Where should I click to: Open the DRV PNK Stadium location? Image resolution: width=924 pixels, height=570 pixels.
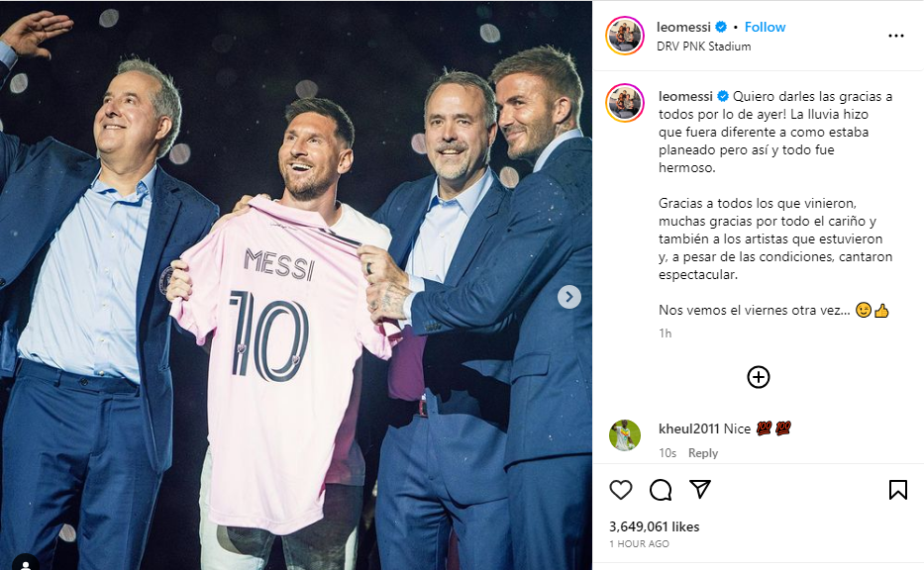pos(704,47)
